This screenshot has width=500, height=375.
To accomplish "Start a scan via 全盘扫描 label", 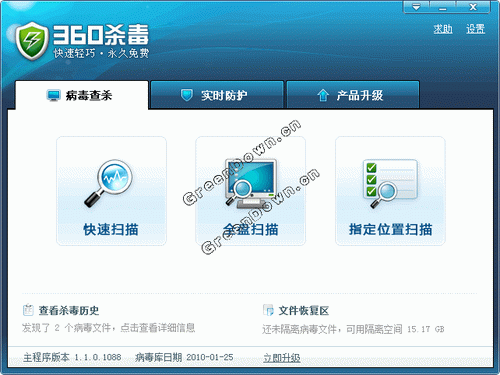I will (x=251, y=229).
